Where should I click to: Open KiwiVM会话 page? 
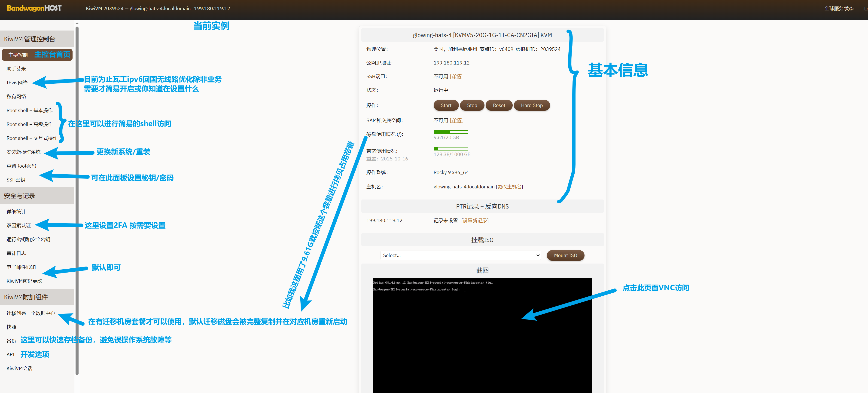20,368
